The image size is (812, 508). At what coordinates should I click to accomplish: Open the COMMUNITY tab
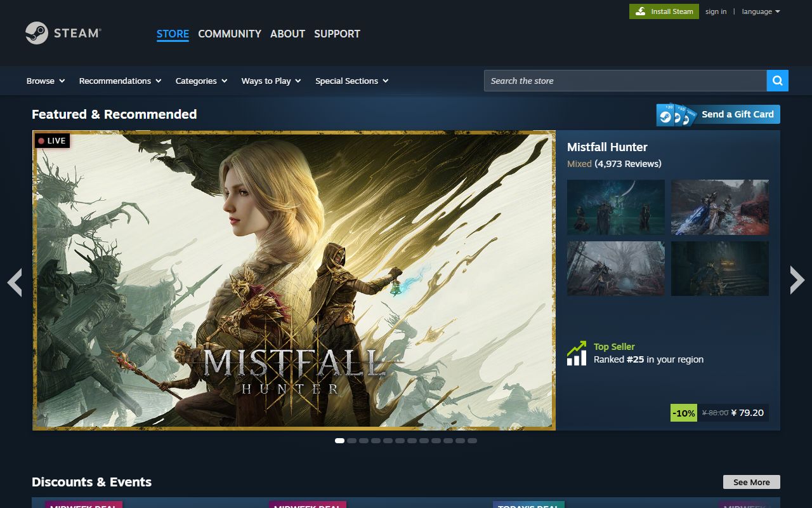pyautogui.click(x=230, y=34)
